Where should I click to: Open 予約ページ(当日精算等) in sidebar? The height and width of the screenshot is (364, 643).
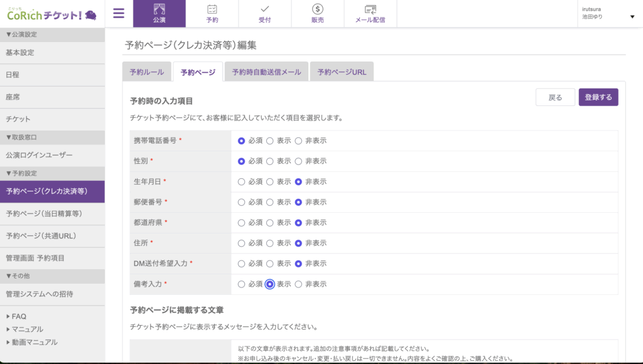(x=44, y=213)
